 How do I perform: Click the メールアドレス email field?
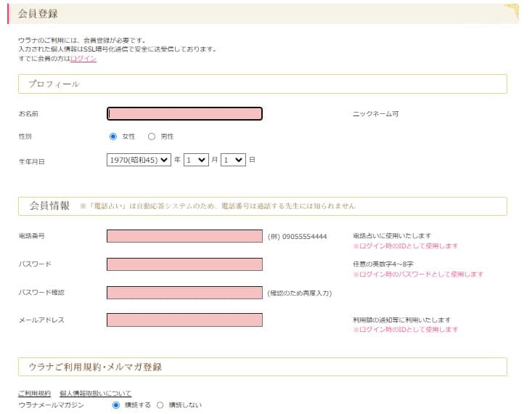(184, 320)
